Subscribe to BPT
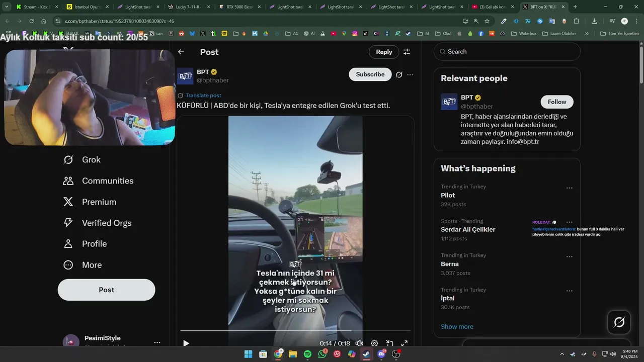This screenshot has height=362, width=644. point(370,74)
